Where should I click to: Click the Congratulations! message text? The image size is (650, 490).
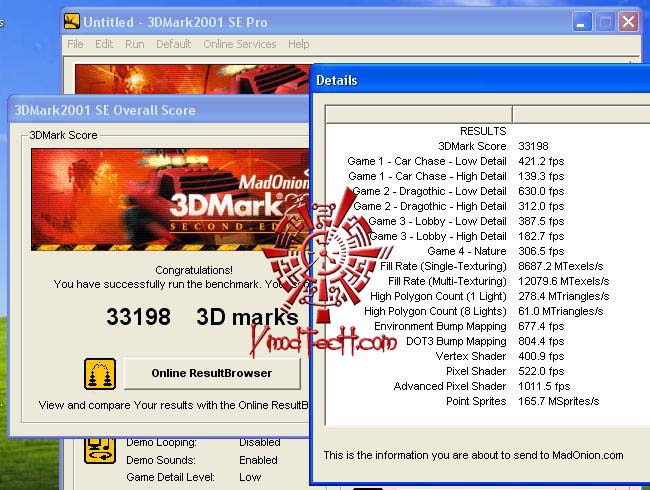[x=194, y=270]
